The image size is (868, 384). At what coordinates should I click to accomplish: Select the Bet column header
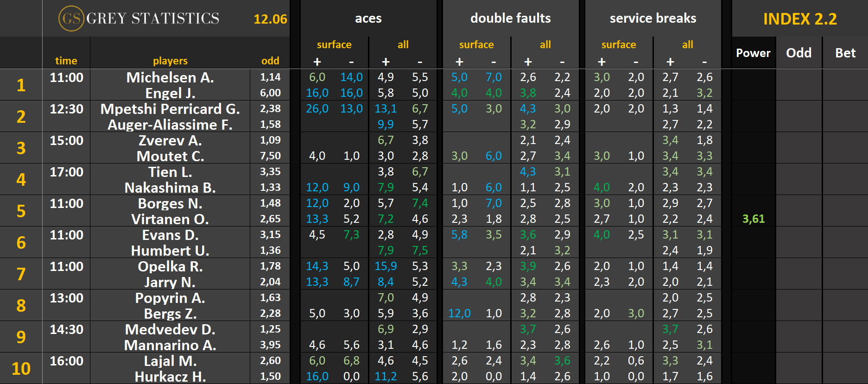[845, 53]
